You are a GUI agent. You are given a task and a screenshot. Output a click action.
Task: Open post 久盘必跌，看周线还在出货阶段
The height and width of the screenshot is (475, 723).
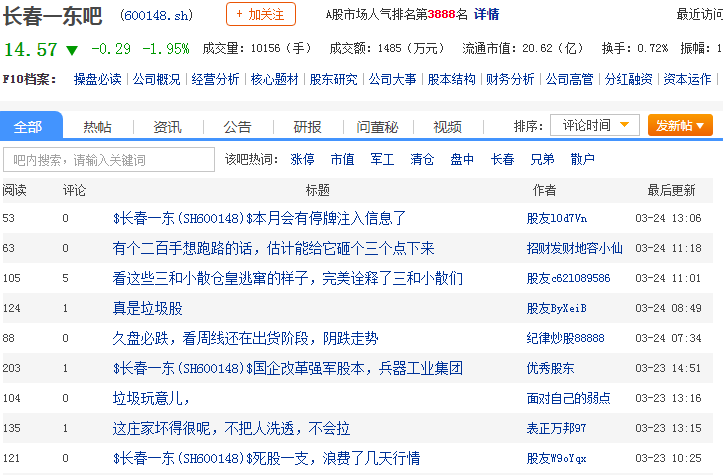[245, 338]
